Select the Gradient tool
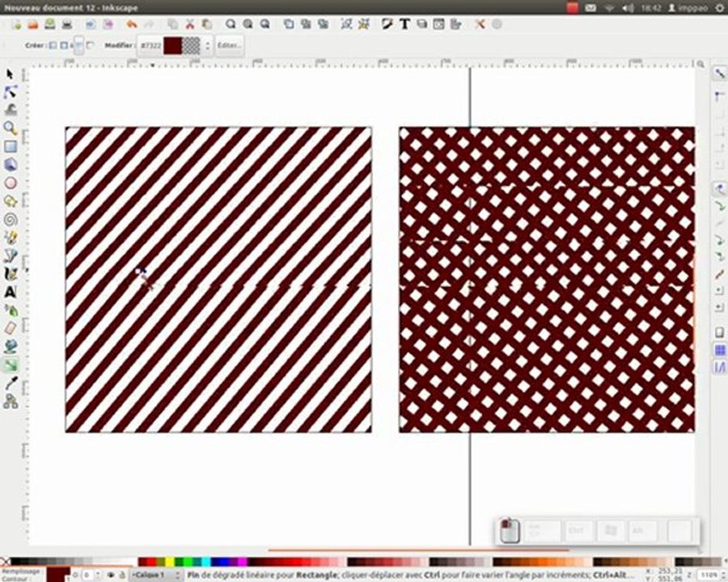 (11, 365)
